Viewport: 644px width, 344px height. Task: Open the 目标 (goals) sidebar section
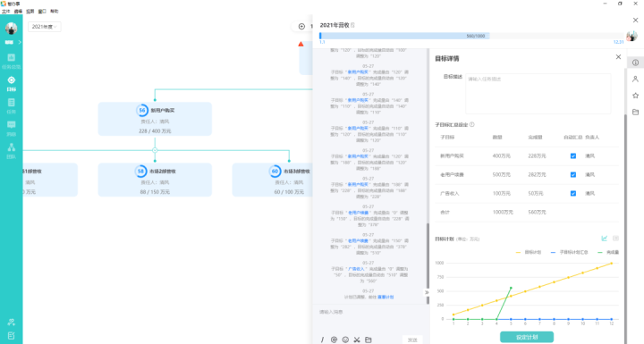[x=11, y=83]
